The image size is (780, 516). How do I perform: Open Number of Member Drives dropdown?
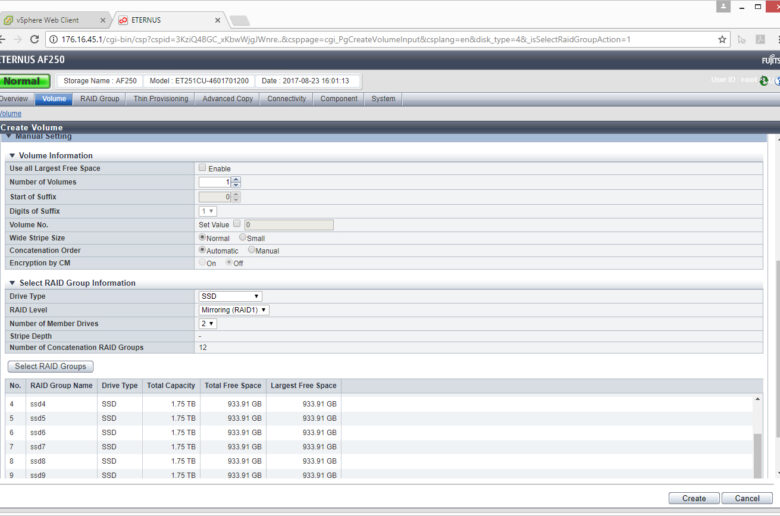(208, 324)
